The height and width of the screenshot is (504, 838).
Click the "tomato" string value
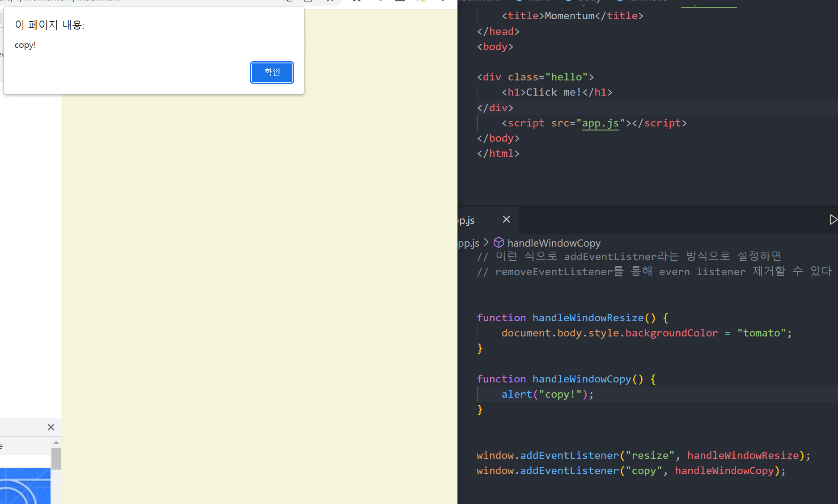click(762, 333)
